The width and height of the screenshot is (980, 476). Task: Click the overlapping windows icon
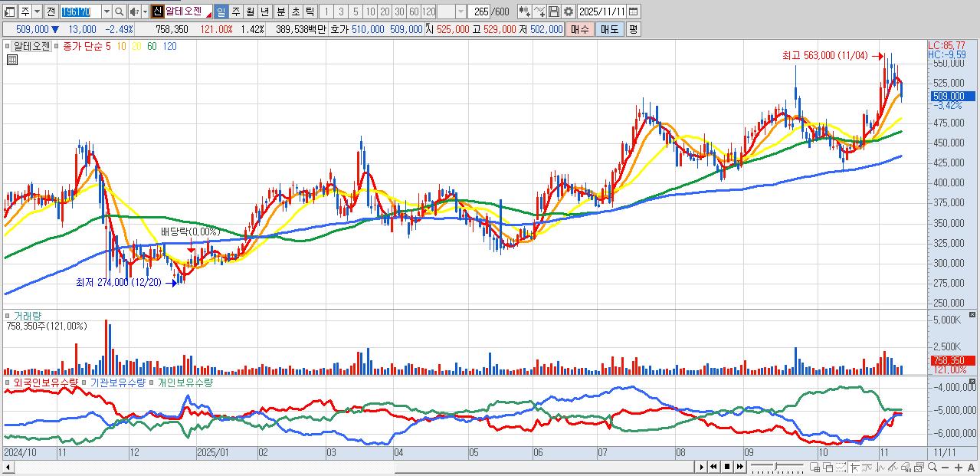pos(828,467)
